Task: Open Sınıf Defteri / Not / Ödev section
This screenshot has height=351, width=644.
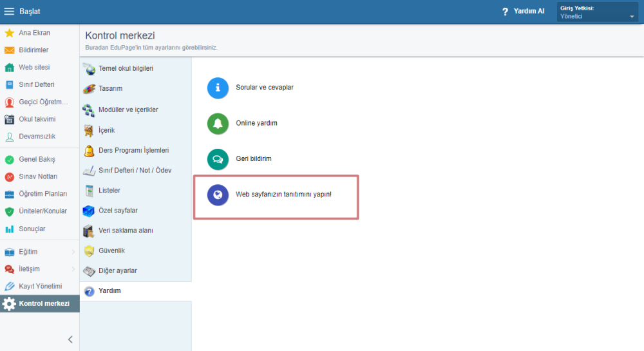Action: 135,171
